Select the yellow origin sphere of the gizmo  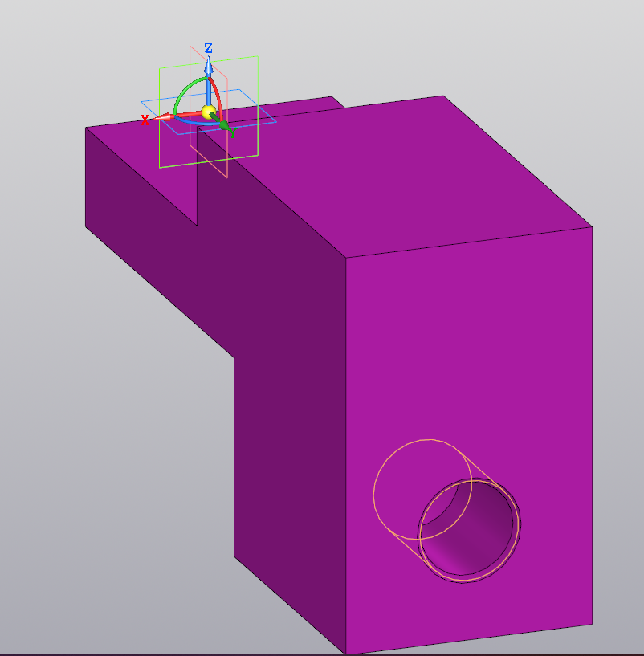(x=209, y=112)
